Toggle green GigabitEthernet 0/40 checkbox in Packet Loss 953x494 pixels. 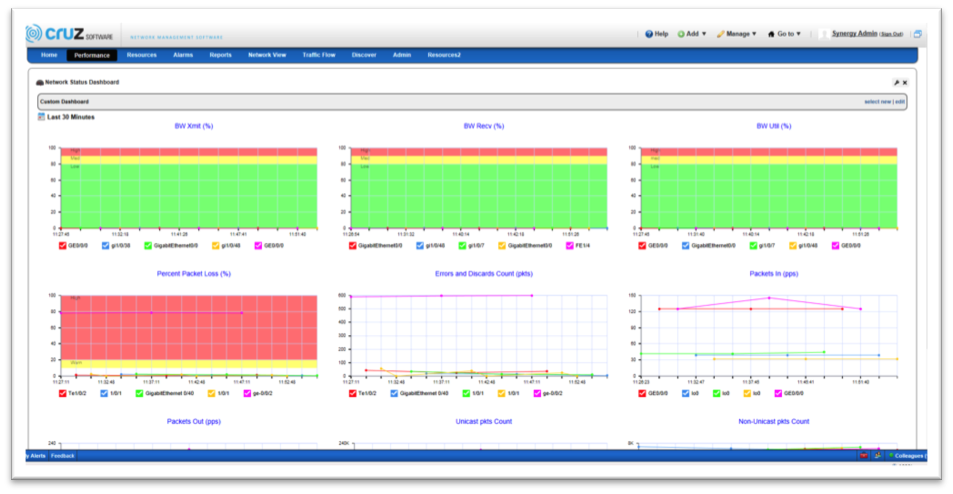click(x=139, y=393)
